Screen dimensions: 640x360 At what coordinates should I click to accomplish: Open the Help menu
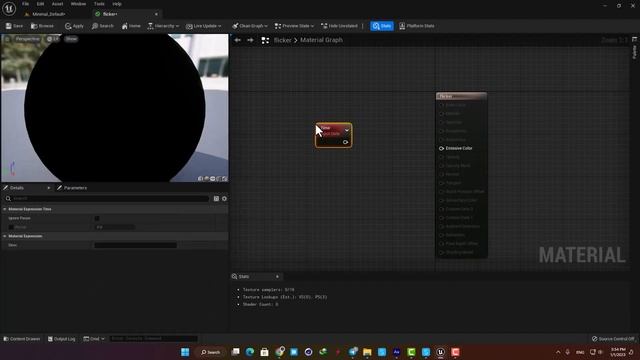[117, 4]
